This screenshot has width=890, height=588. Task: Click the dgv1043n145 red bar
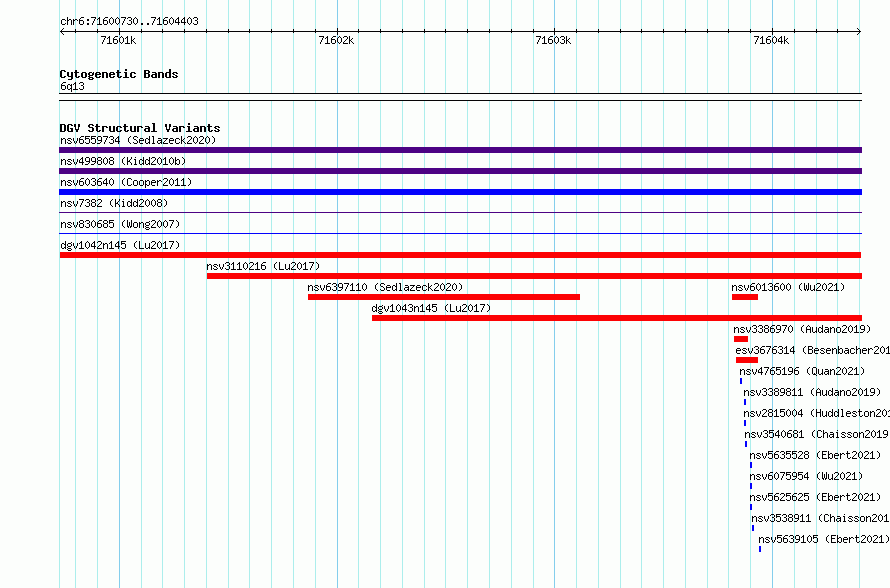[617, 318]
